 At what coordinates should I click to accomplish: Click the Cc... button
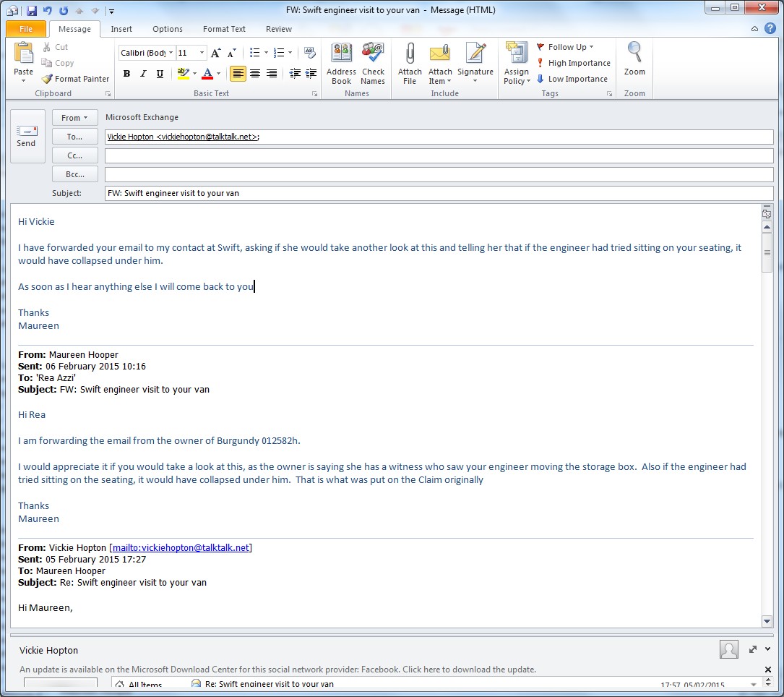click(74, 155)
